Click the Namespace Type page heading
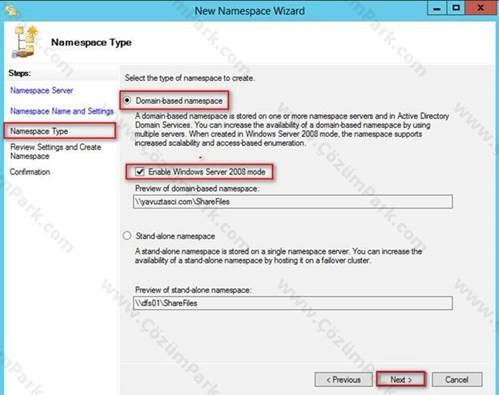The height and width of the screenshot is (395, 499). (x=91, y=43)
